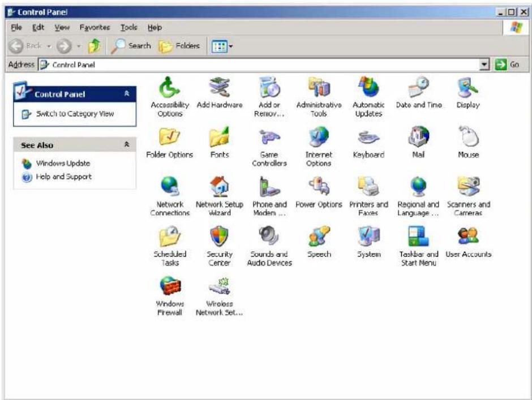Open Help and Support link
The width and height of the screenshot is (532, 400).
coord(64,177)
